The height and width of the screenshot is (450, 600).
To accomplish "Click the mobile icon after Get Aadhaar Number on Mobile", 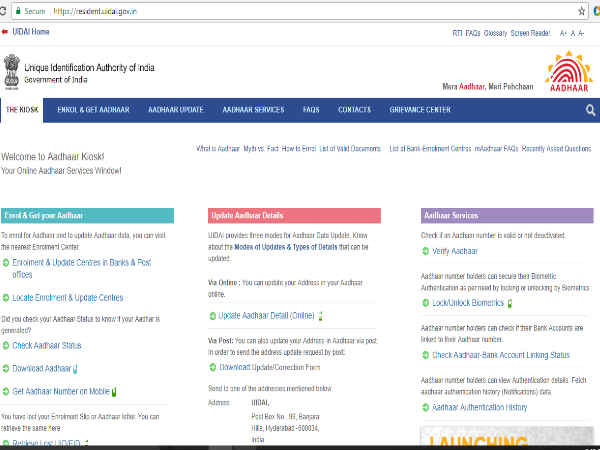I will [x=114, y=392].
